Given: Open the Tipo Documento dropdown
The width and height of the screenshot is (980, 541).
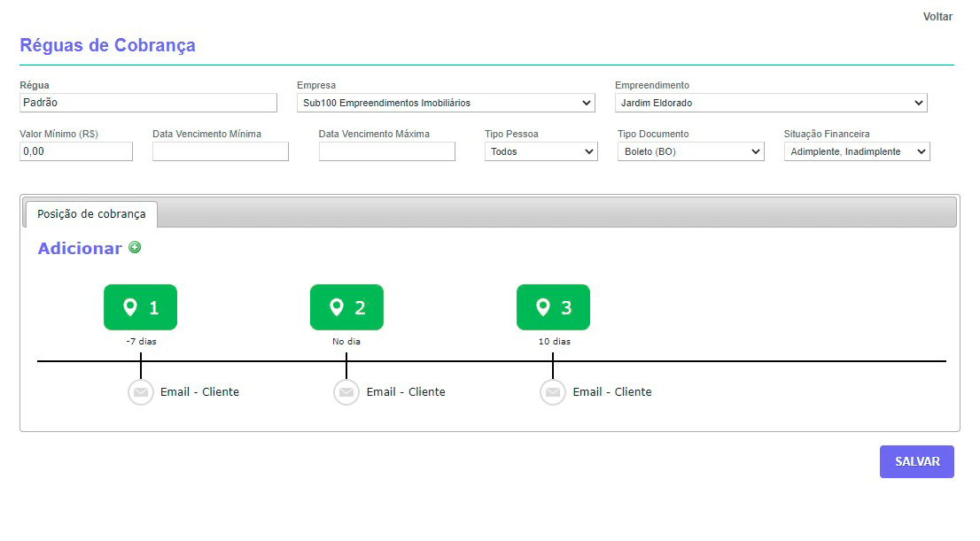Looking at the screenshot, I should coord(690,152).
